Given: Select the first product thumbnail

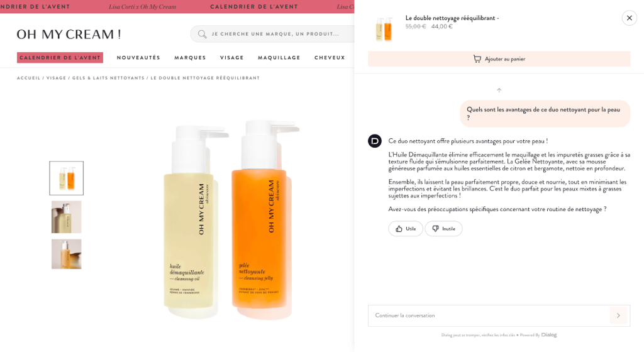Looking at the screenshot, I should coord(67,178).
